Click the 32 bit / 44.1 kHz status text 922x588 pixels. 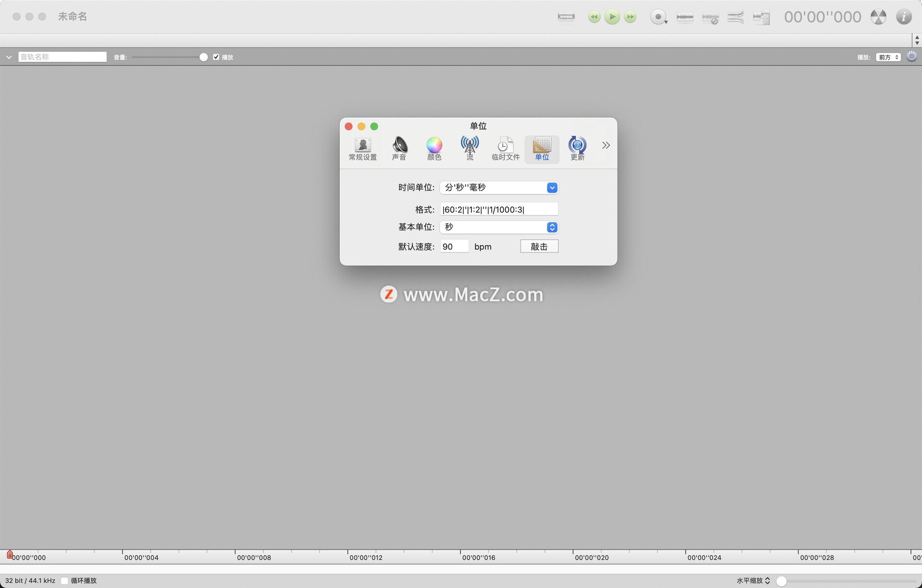click(30, 581)
